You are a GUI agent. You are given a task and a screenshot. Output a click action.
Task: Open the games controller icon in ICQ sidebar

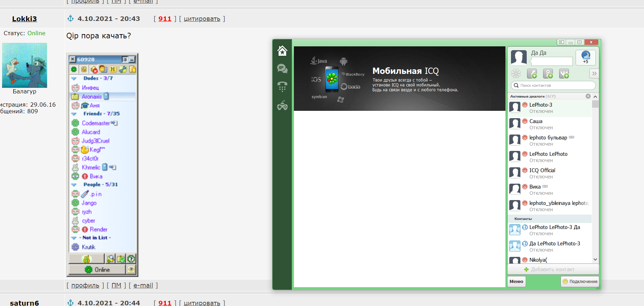282,105
